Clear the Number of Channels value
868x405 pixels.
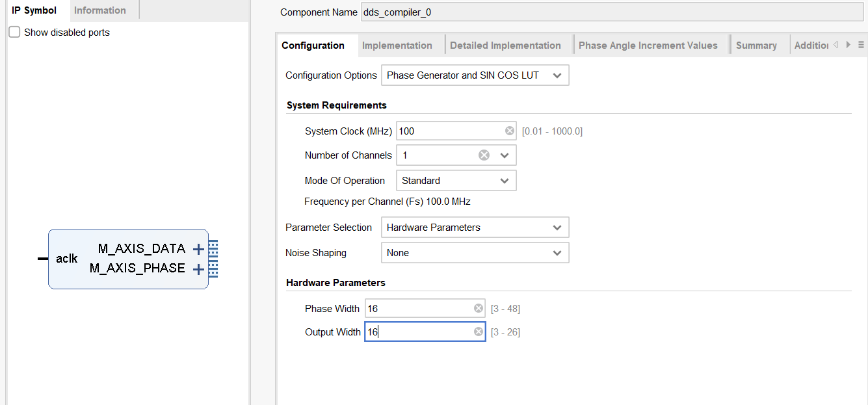(x=484, y=155)
